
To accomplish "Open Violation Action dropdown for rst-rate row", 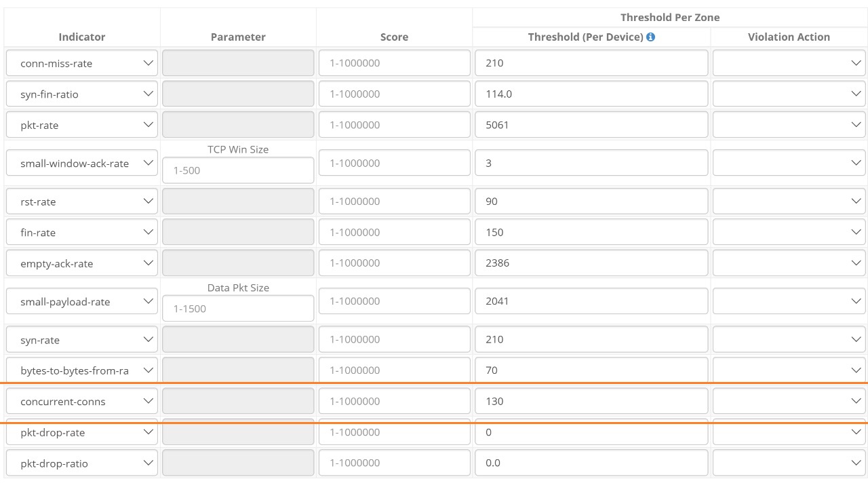I will pos(789,202).
